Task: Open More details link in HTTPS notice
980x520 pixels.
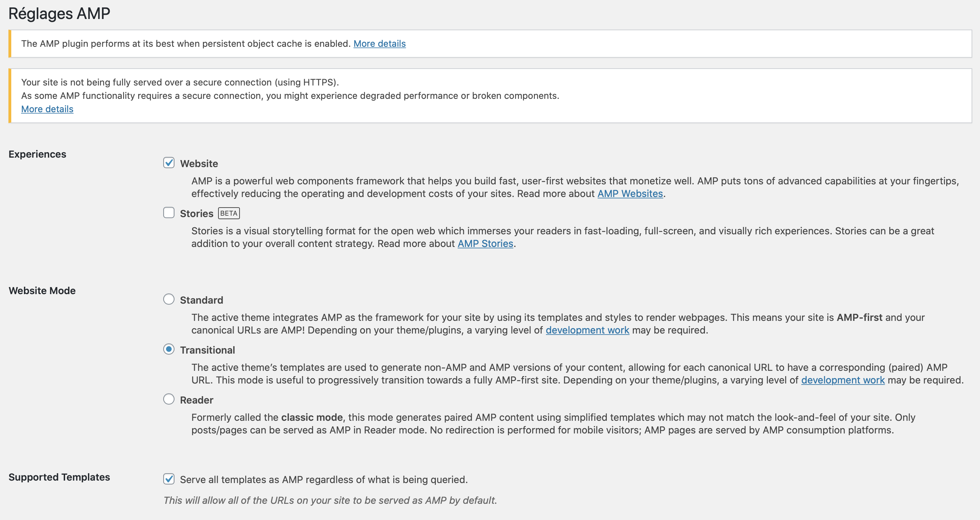Action: (x=47, y=109)
